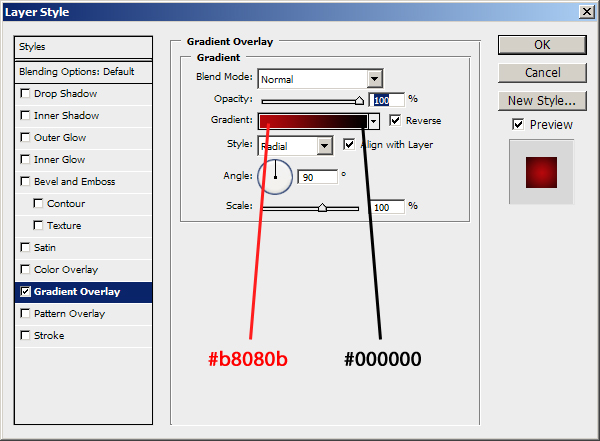
Task: Close the Layer Style dialog
Action: coord(587,12)
